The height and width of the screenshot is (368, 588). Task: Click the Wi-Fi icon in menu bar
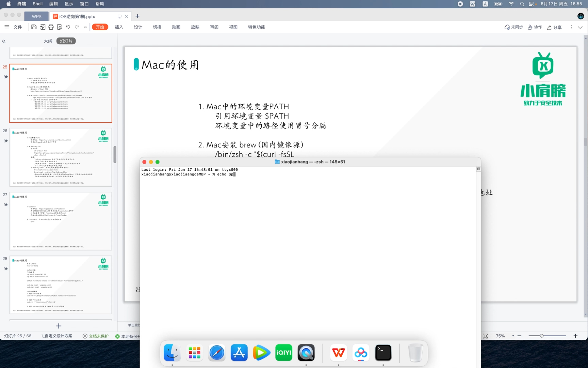point(511,4)
